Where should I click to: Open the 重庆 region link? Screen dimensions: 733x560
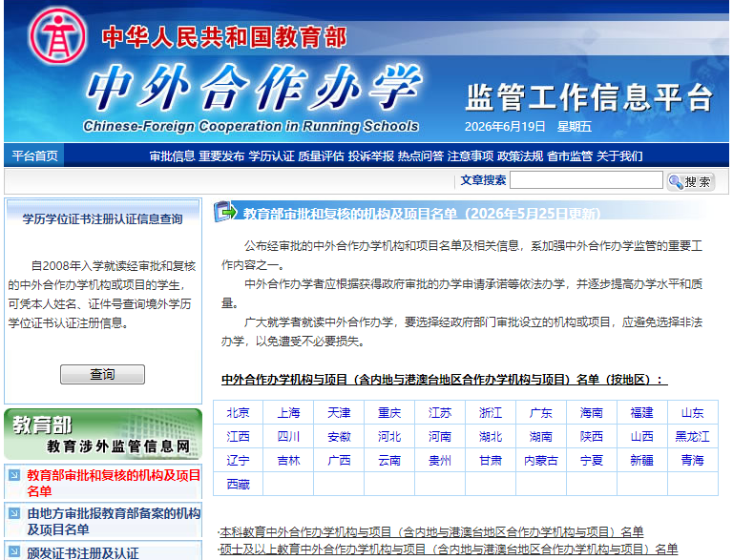pos(389,413)
